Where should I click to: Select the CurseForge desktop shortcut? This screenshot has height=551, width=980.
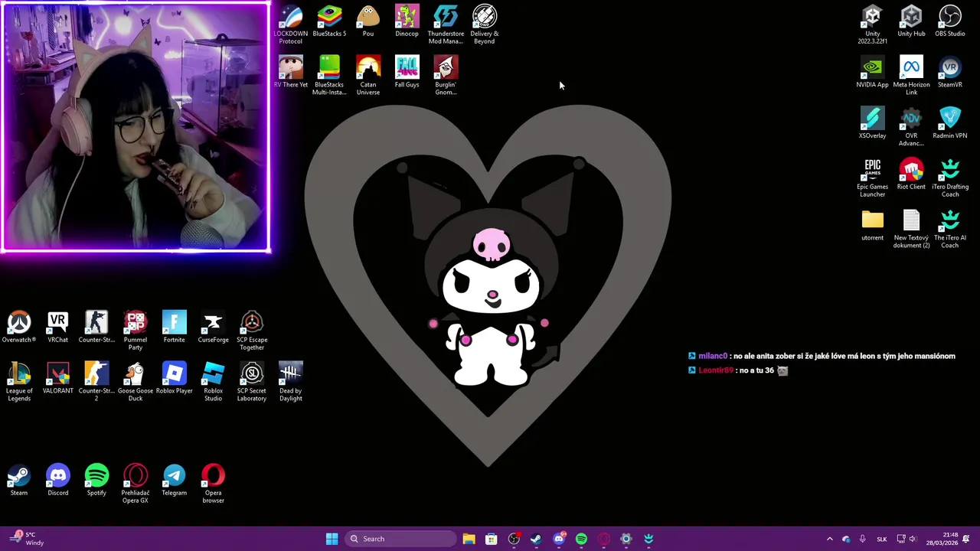pyautogui.click(x=213, y=327)
